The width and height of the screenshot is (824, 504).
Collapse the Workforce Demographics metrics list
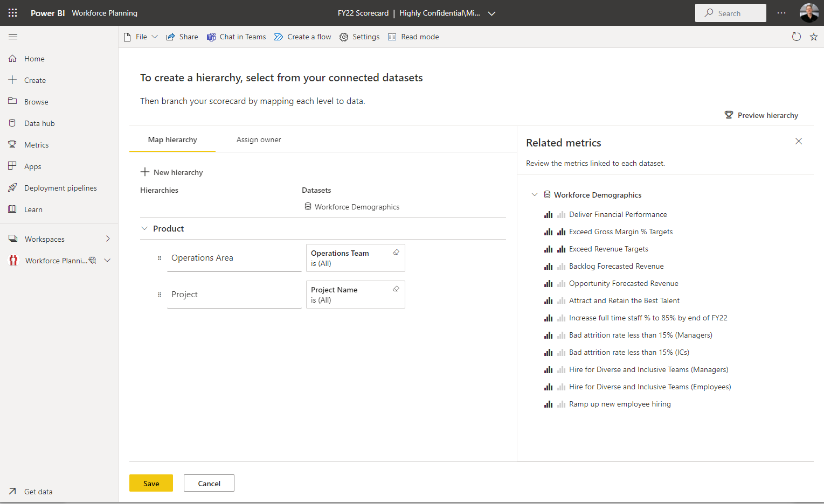pos(534,194)
